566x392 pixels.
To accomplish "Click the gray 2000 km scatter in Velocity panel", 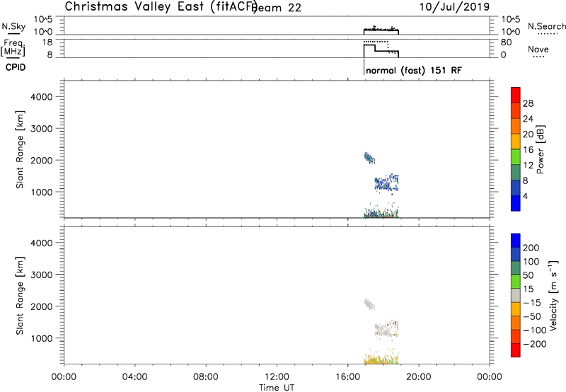I will click(369, 304).
